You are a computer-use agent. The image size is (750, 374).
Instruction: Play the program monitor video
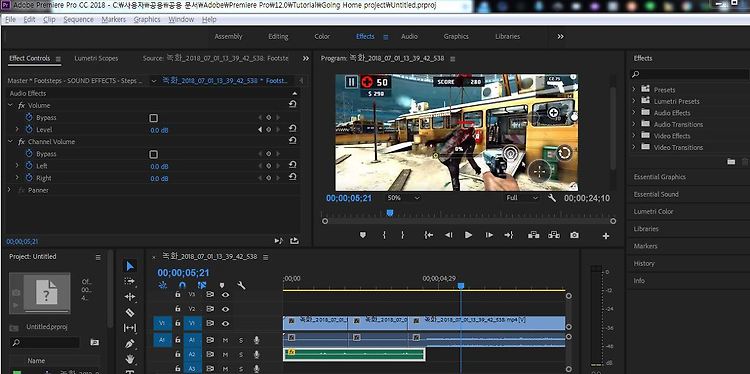(468, 235)
